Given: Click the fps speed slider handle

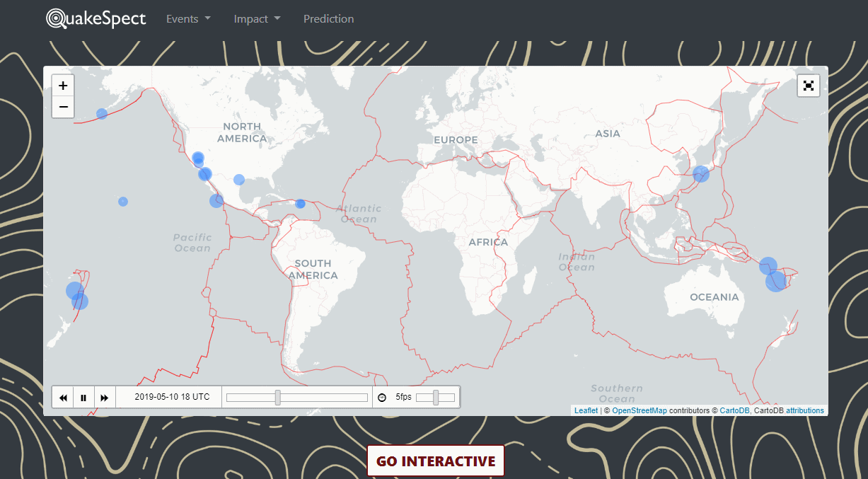Looking at the screenshot, I should pos(436,398).
